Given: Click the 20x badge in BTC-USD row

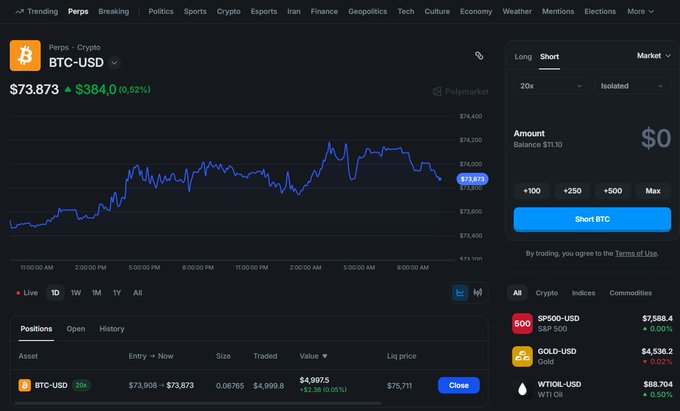Looking at the screenshot, I should point(81,385).
